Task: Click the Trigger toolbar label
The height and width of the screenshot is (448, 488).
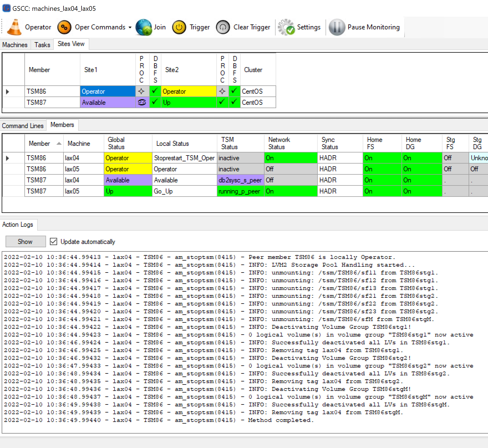Action: click(200, 27)
